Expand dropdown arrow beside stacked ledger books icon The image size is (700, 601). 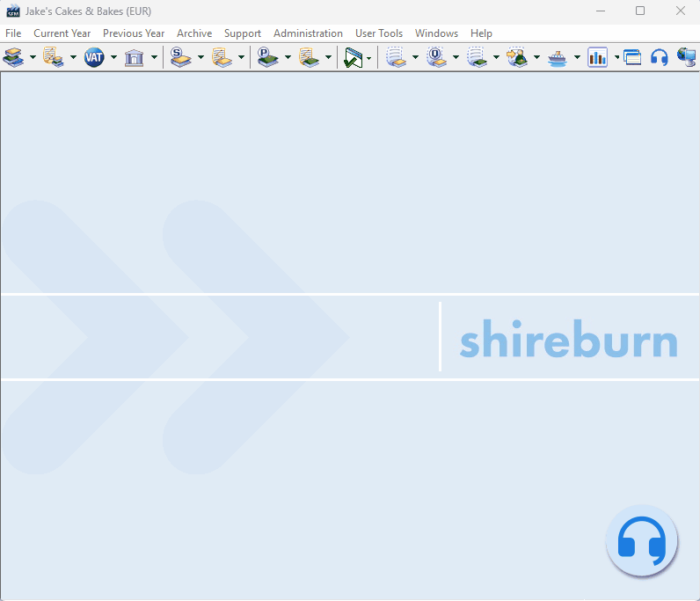coord(33,57)
